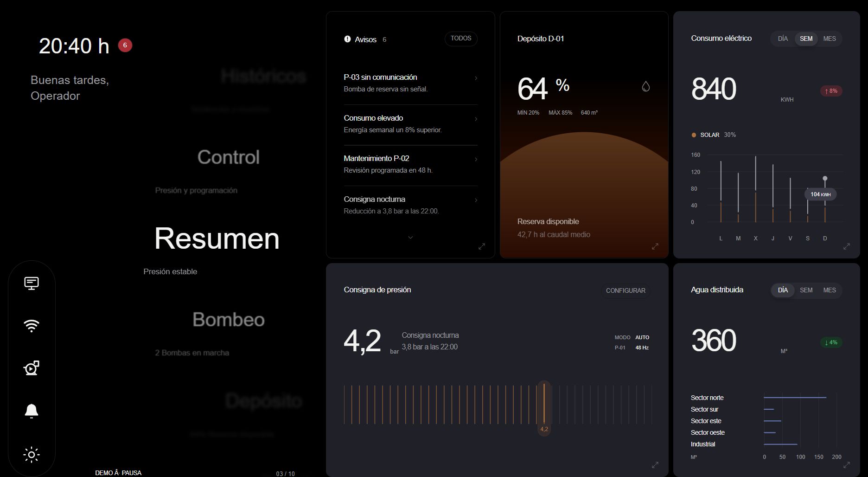
Task: Go to the Bombeo section
Action: [229, 320]
